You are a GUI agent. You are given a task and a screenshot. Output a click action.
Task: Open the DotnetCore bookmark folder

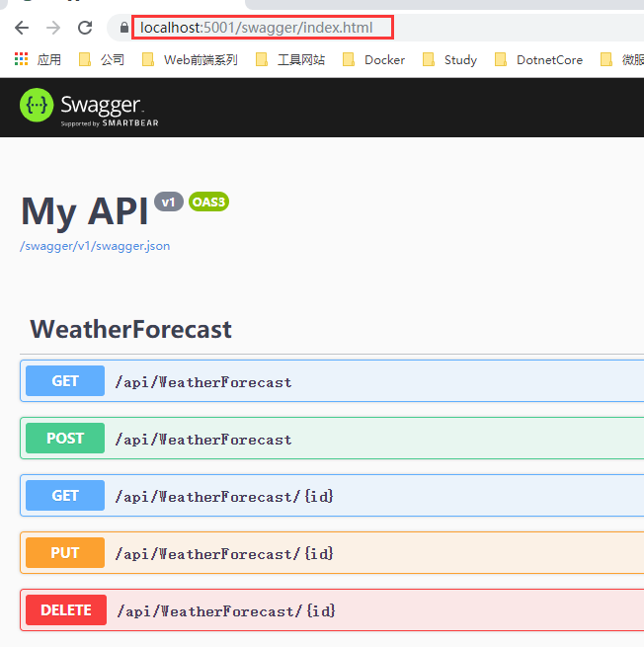click(x=538, y=60)
